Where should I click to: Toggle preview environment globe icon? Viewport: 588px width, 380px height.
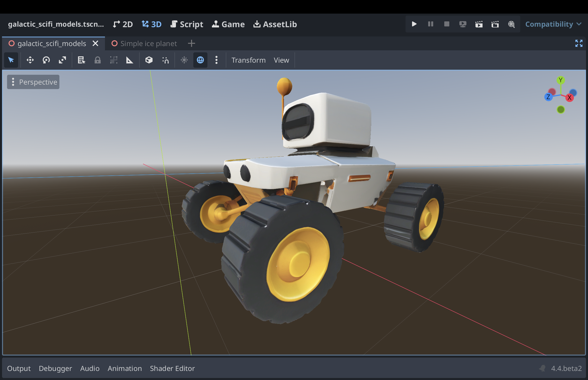(200, 60)
